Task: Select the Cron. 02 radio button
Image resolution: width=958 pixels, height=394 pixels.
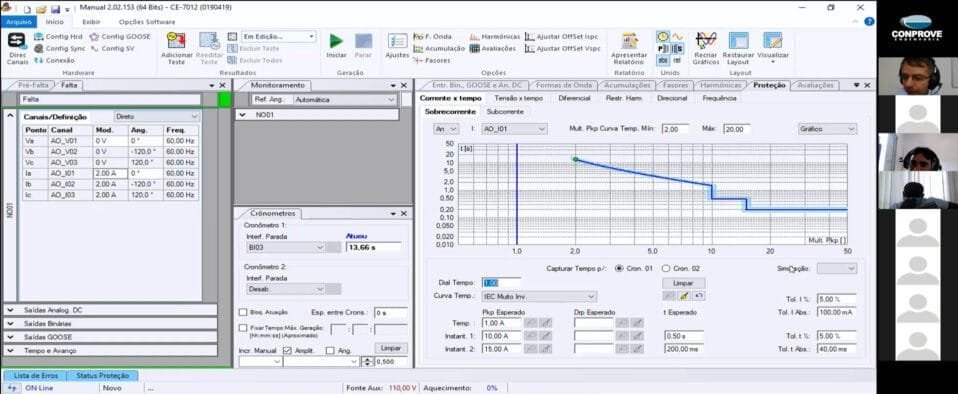Action: click(666, 268)
